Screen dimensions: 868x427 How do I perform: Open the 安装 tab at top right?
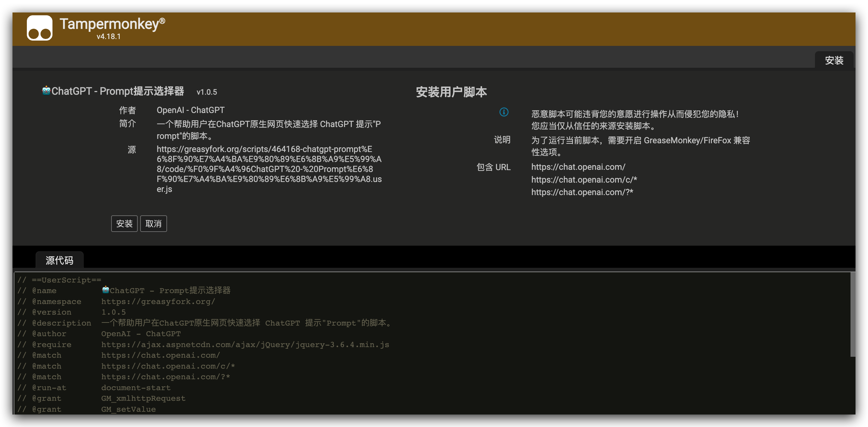[x=834, y=60]
